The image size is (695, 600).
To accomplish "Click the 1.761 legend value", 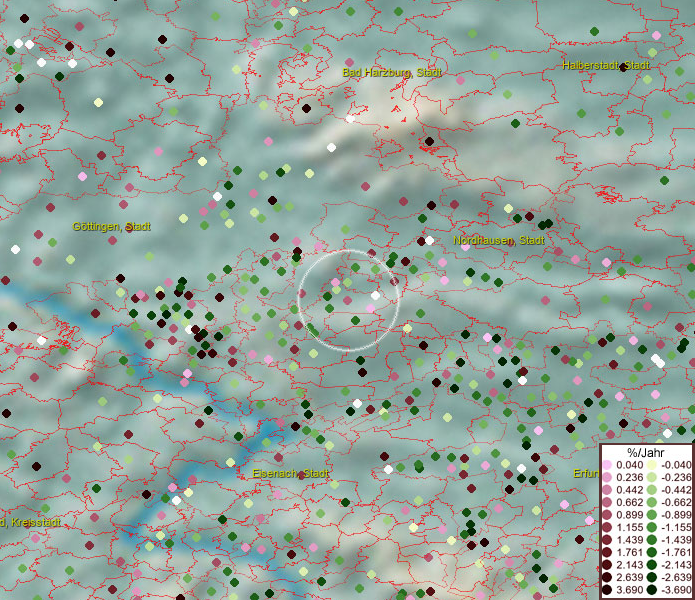I will (629, 553).
